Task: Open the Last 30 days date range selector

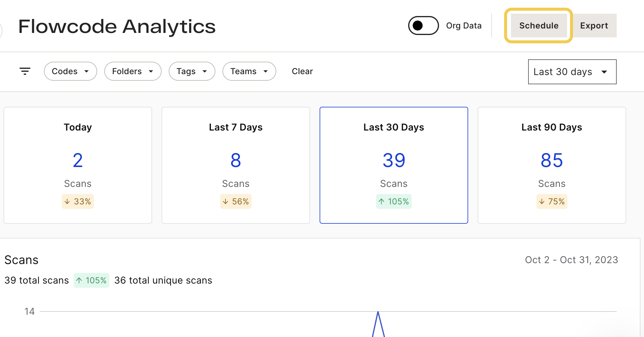Action: [572, 72]
